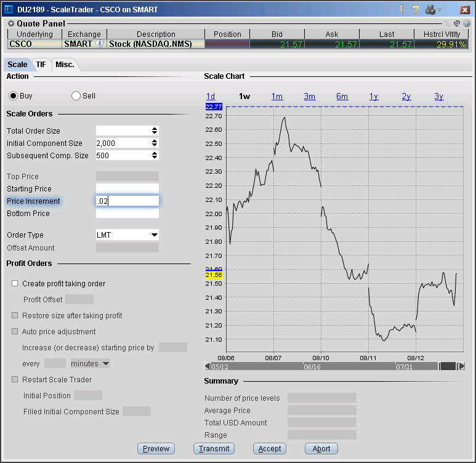Image resolution: width=476 pixels, height=463 pixels.
Task: Click the IB logo in title bar
Action: [x=9, y=10]
